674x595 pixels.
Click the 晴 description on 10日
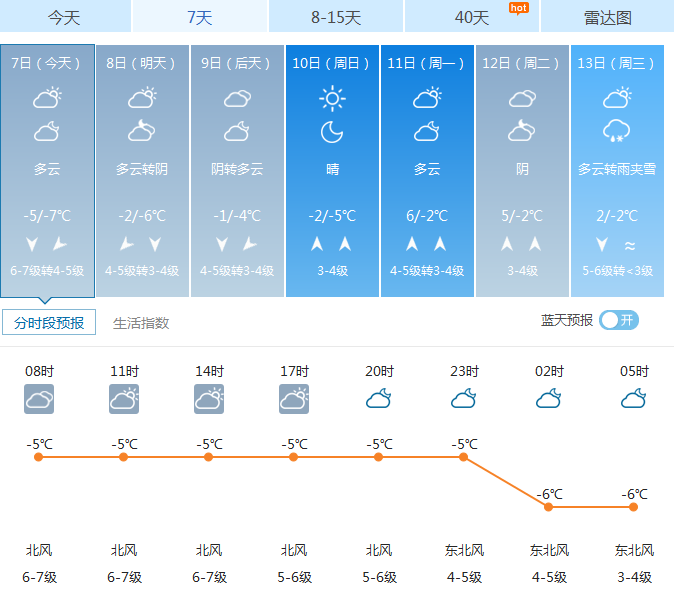pos(332,169)
